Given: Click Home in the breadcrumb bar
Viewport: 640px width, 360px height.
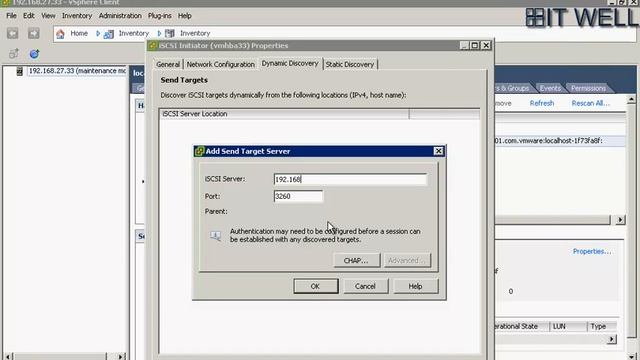Looking at the screenshot, I should click(79, 33).
